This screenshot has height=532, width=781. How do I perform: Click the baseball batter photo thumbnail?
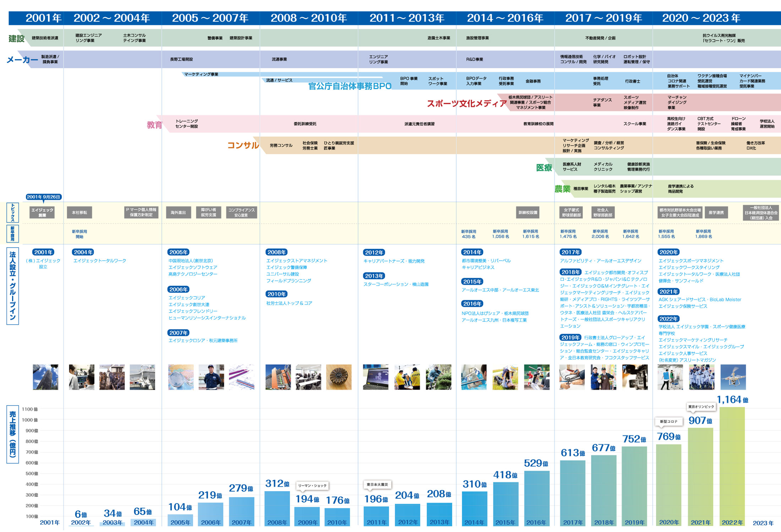536,377
